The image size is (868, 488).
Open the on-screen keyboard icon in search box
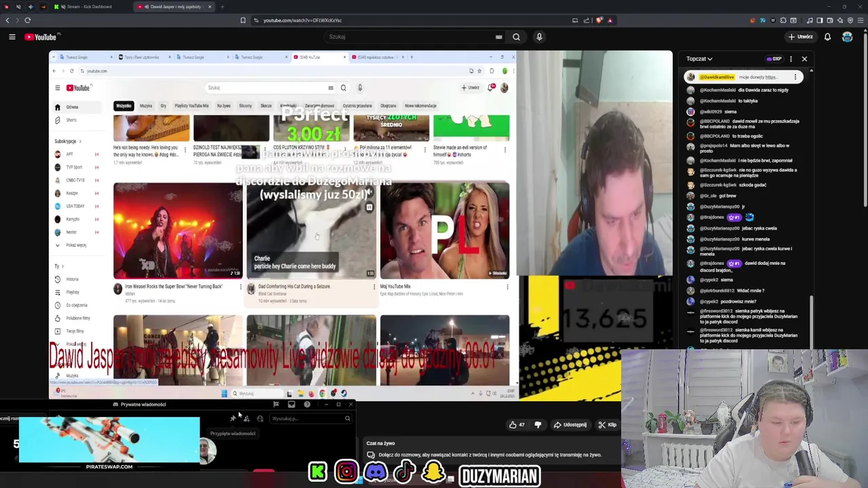tap(498, 37)
